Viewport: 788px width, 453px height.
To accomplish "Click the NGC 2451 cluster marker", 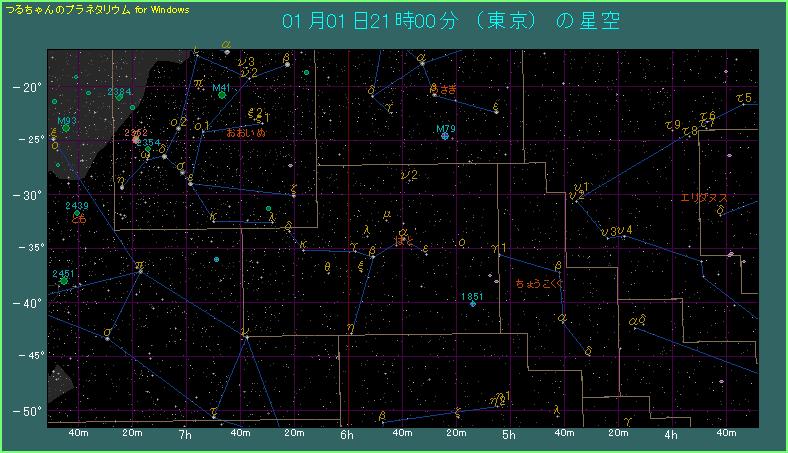I will 65,281.
